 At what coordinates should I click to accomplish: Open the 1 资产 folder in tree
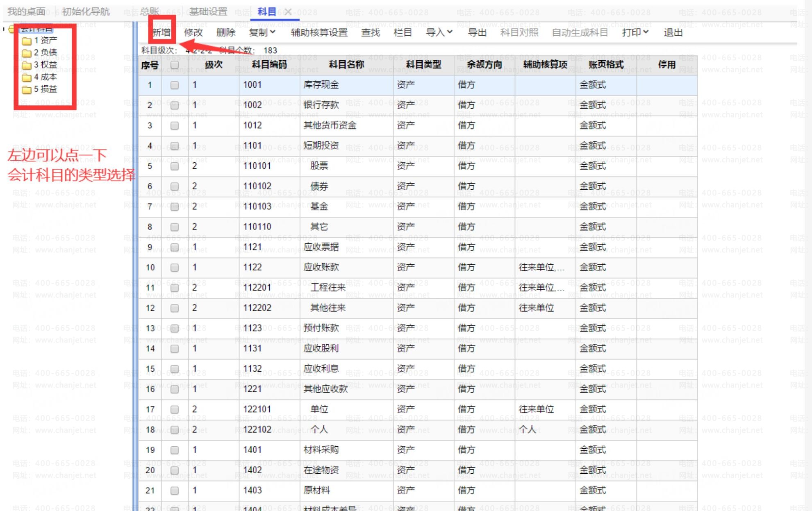click(45, 40)
